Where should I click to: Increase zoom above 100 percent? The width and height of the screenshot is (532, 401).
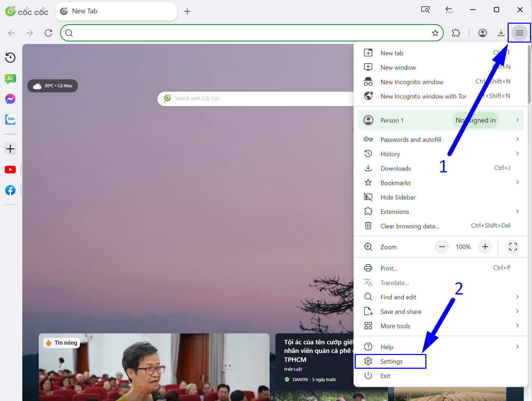(485, 247)
